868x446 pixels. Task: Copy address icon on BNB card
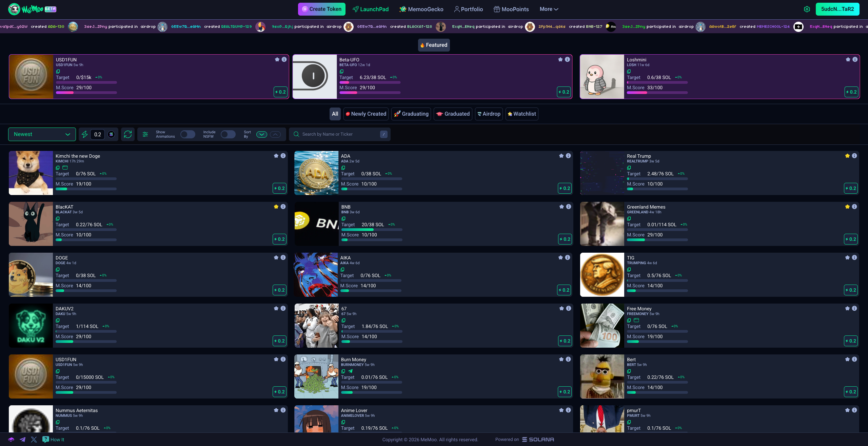pos(343,219)
